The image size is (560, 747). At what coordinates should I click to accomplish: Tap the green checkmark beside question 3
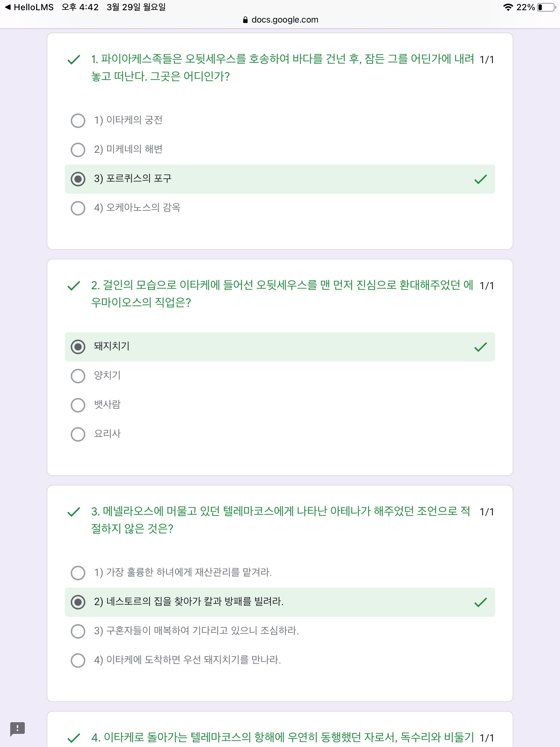coord(74,512)
